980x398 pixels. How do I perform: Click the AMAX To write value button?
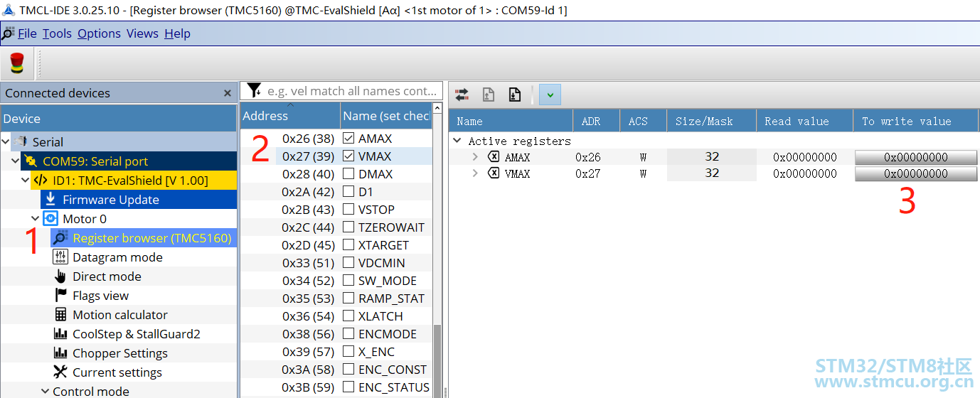coord(916,157)
